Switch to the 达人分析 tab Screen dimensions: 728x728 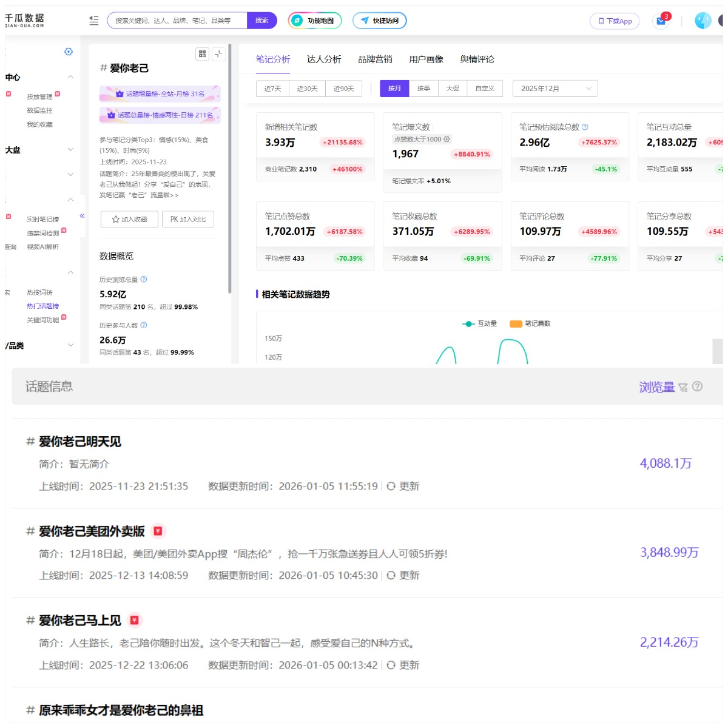[x=324, y=59]
